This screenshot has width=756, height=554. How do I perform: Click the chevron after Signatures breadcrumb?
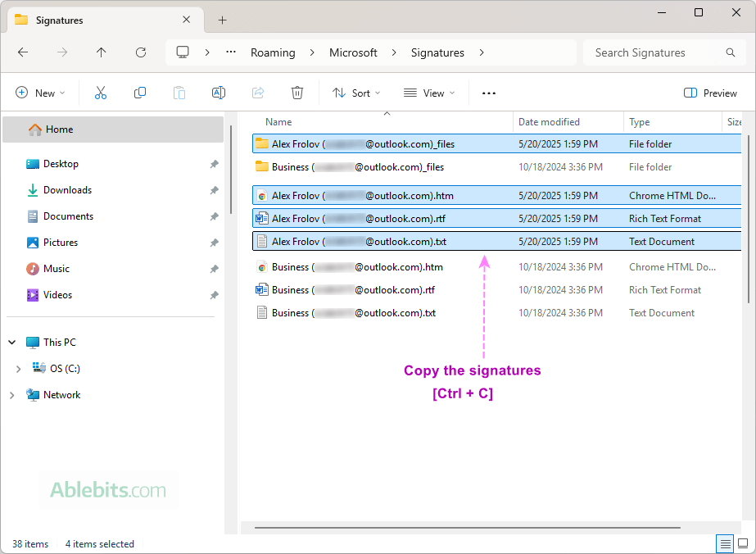point(481,52)
